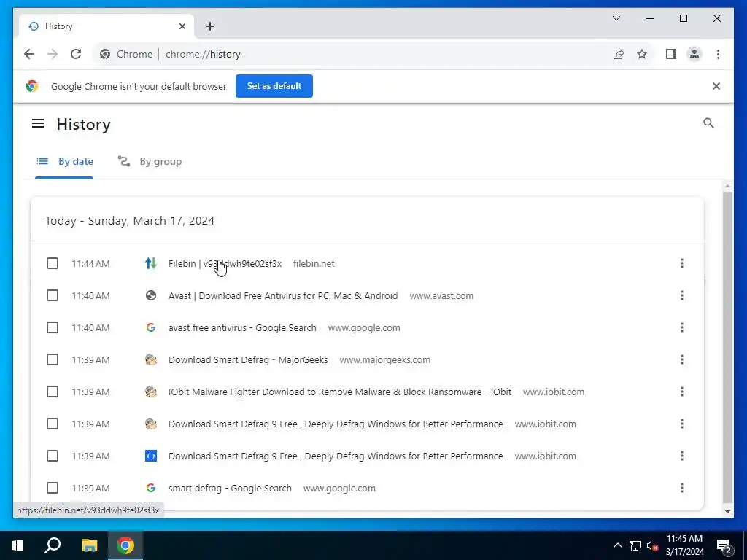Click the history page vertical scrollbar thumb

(x=727, y=346)
